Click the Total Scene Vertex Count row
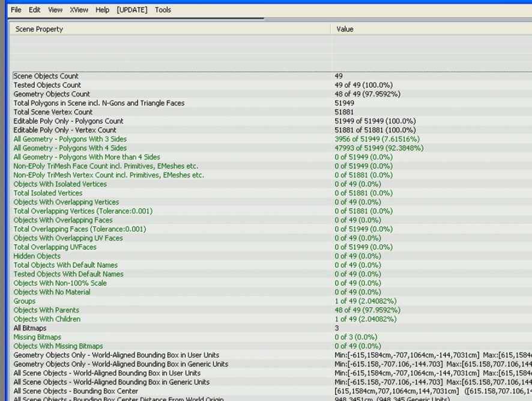This screenshot has width=532, height=401. coord(53,112)
